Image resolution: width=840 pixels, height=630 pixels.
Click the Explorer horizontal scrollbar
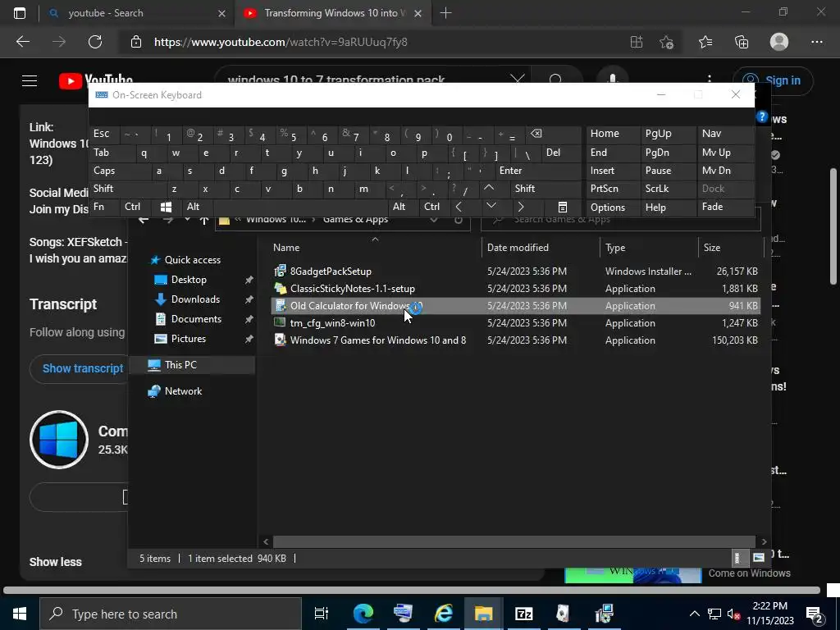[x=514, y=541]
